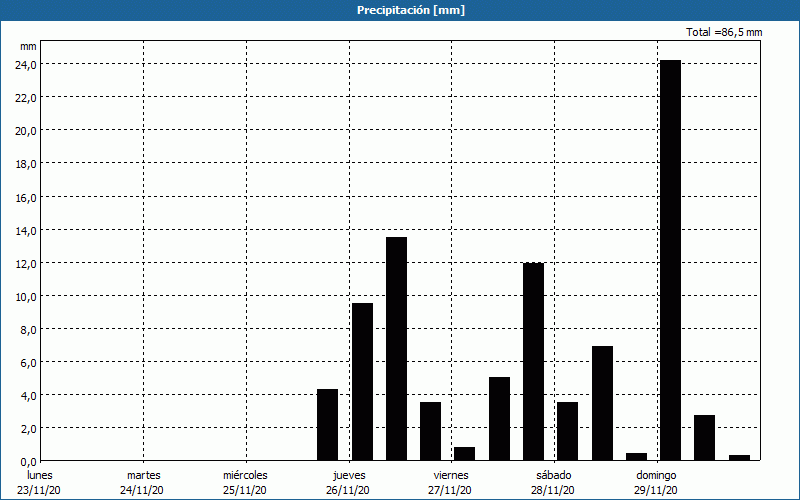Click the lunes day label
800x500 pixels.
click(40, 476)
